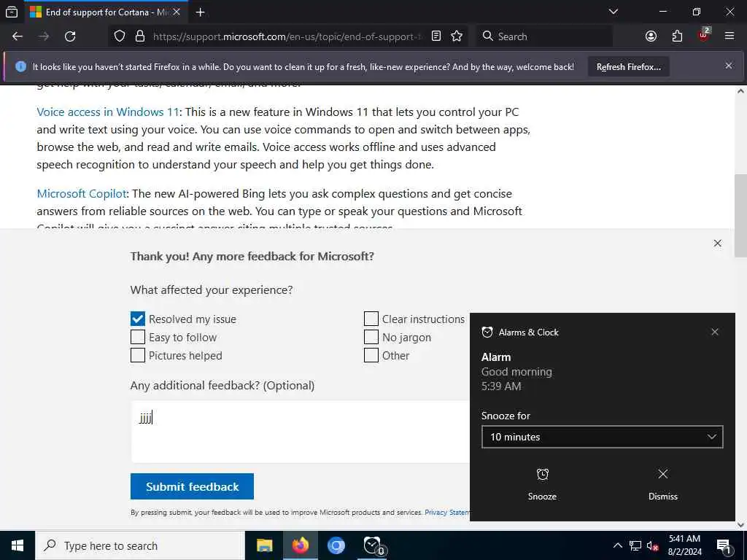The width and height of the screenshot is (747, 560).
Task: Click the info icon in notification bar
Action: coord(20,66)
